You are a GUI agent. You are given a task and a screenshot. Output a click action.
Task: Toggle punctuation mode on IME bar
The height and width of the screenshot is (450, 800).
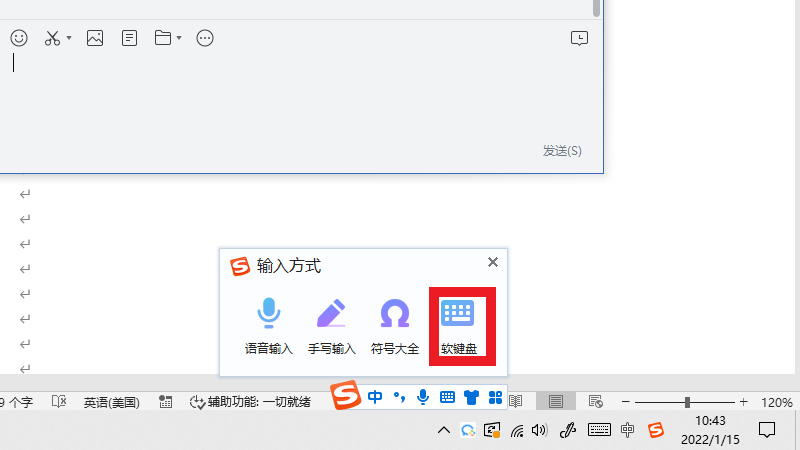tap(399, 397)
